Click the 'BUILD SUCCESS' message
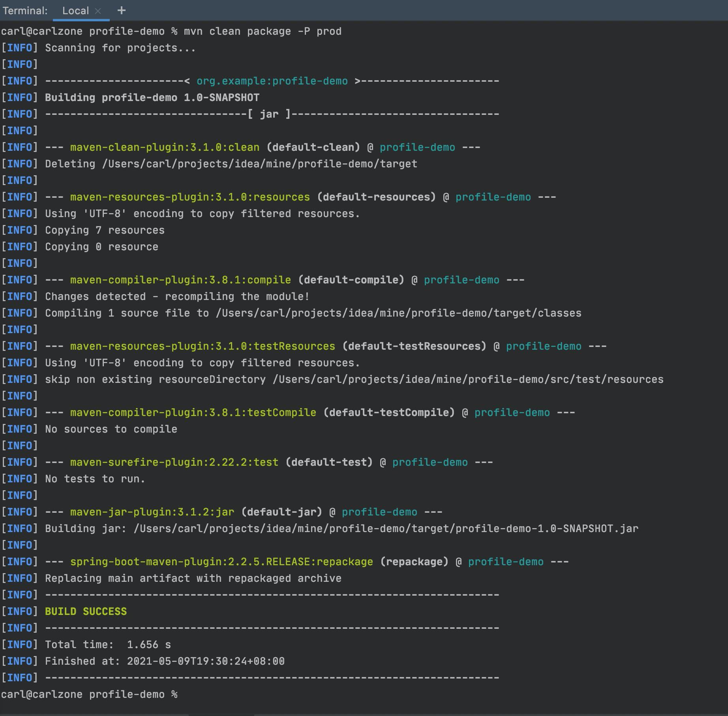728x716 pixels. click(86, 612)
